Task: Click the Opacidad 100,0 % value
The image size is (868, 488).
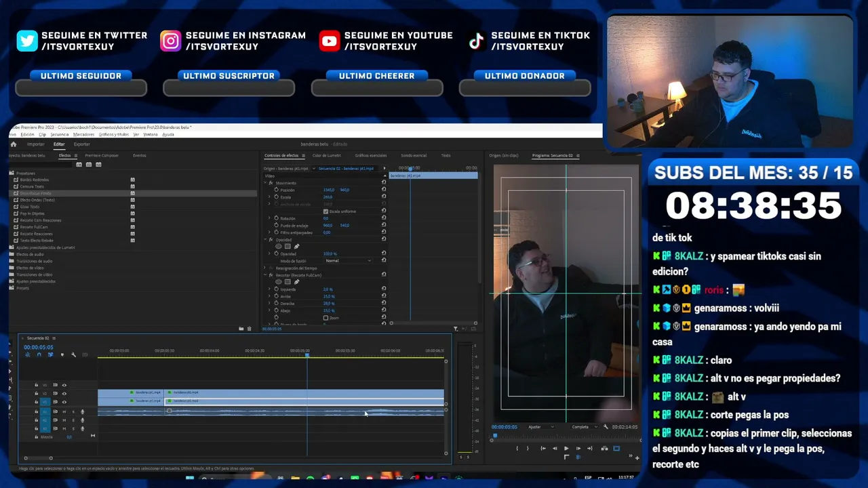Action: coord(330,253)
